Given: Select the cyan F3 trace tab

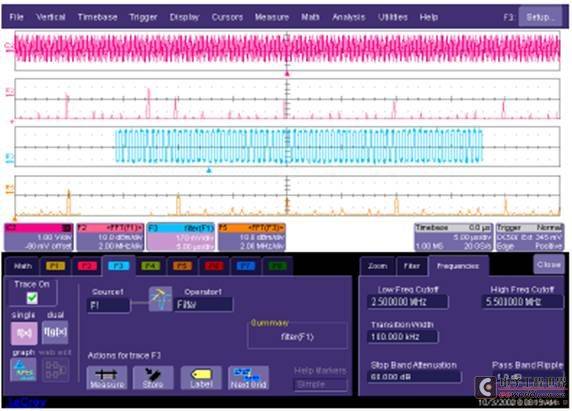Looking at the screenshot, I should tap(119, 266).
